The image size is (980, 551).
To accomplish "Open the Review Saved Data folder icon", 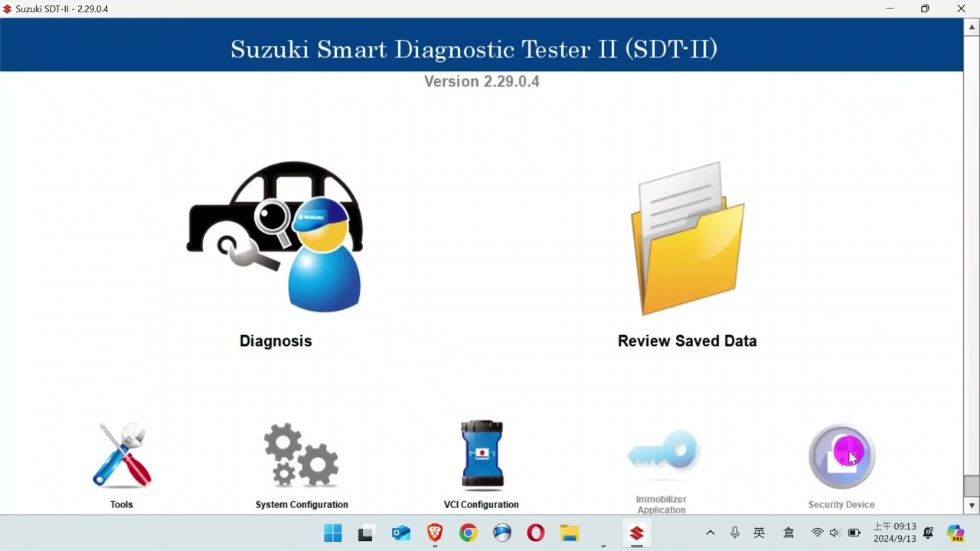I will (688, 239).
